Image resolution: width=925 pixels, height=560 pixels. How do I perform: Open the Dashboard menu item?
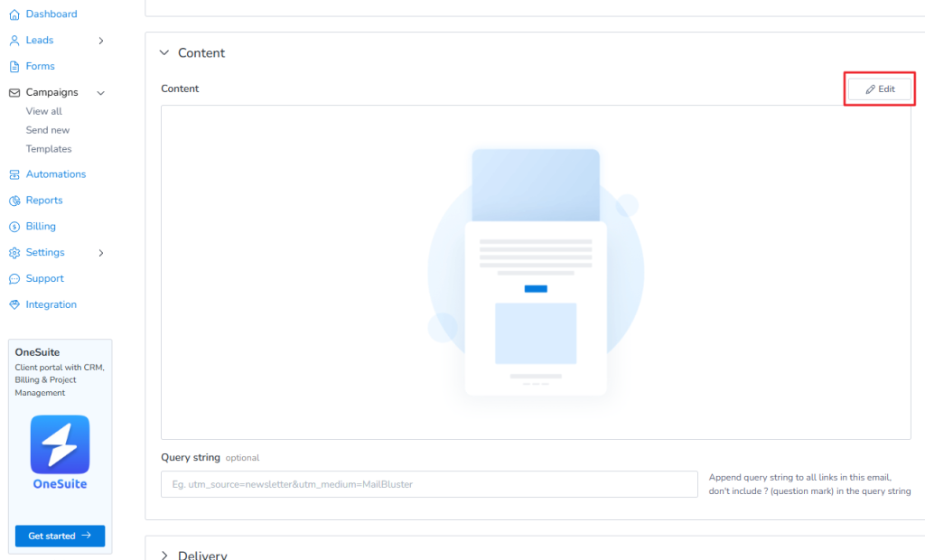51,14
